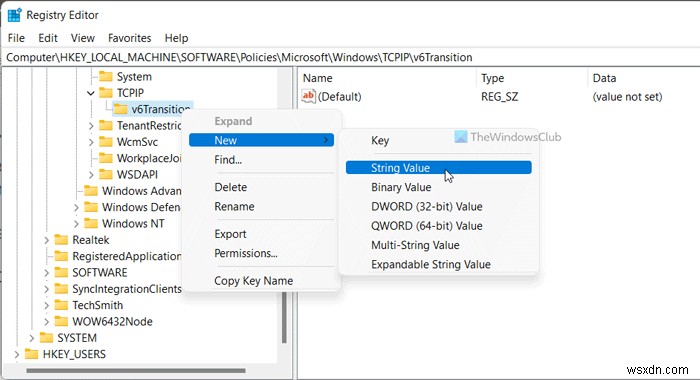
Task: Open the Edit menu
Action: click(x=48, y=38)
